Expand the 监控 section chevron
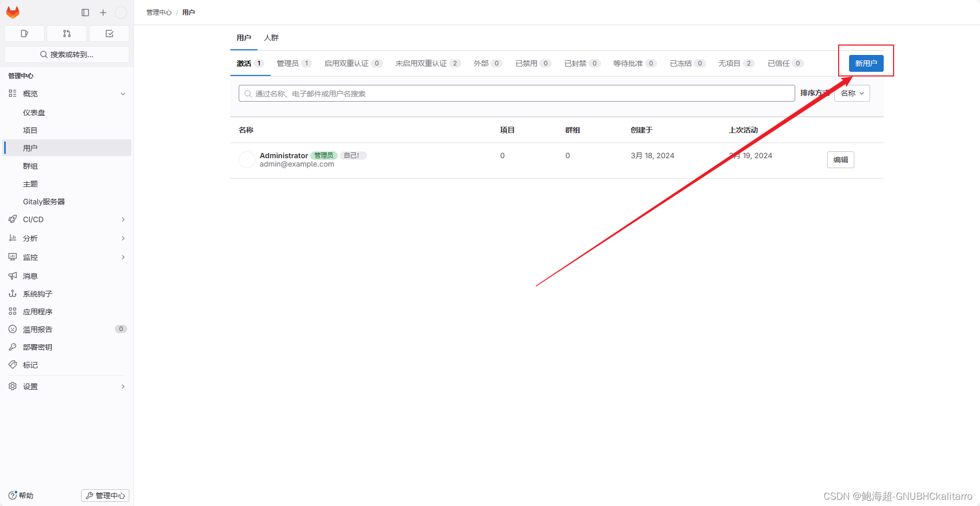Screen dimensions: 980x506 pyautogui.click(x=123, y=257)
